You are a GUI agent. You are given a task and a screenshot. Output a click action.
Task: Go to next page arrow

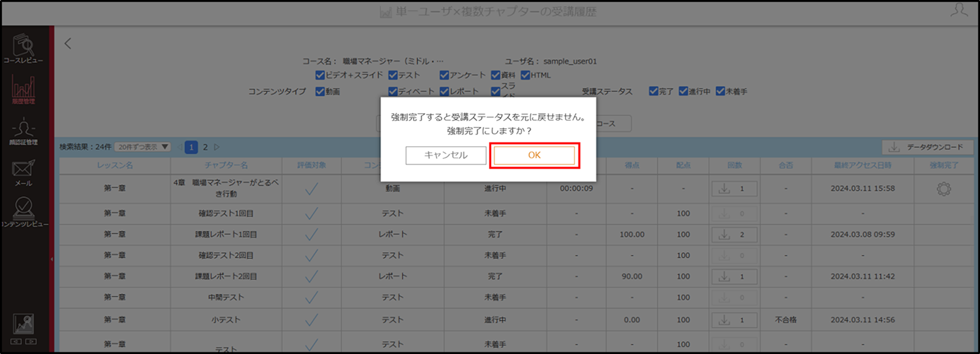pyautogui.click(x=217, y=147)
